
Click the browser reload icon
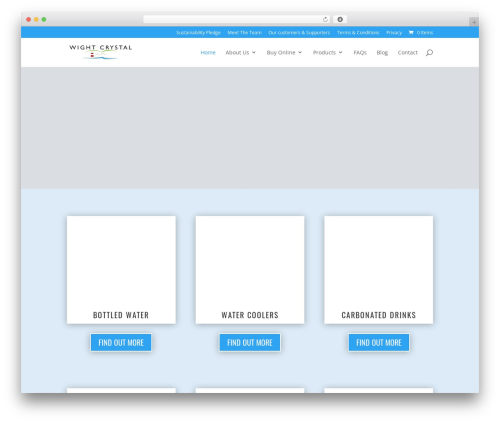pos(325,19)
